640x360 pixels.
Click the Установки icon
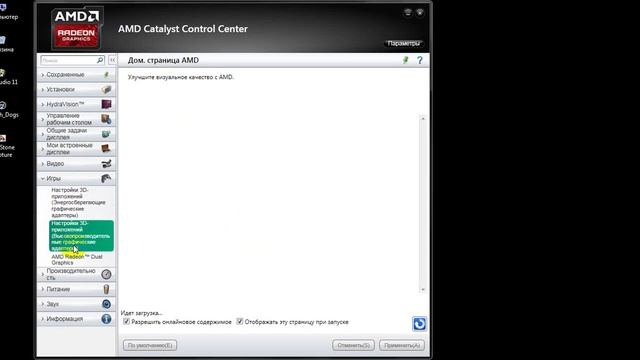(x=106, y=89)
